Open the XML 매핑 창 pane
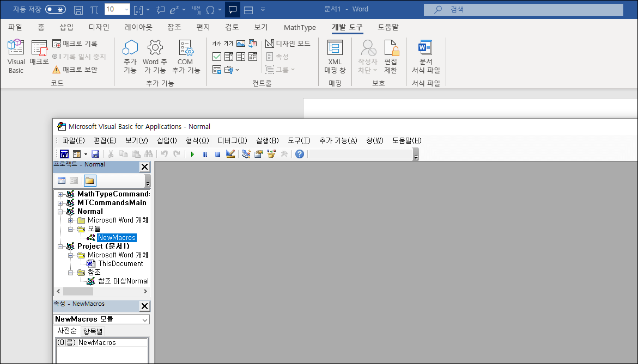 click(335, 57)
